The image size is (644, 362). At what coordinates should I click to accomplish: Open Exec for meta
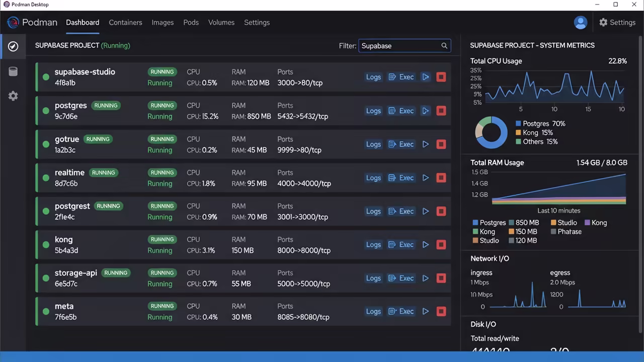tap(401, 311)
